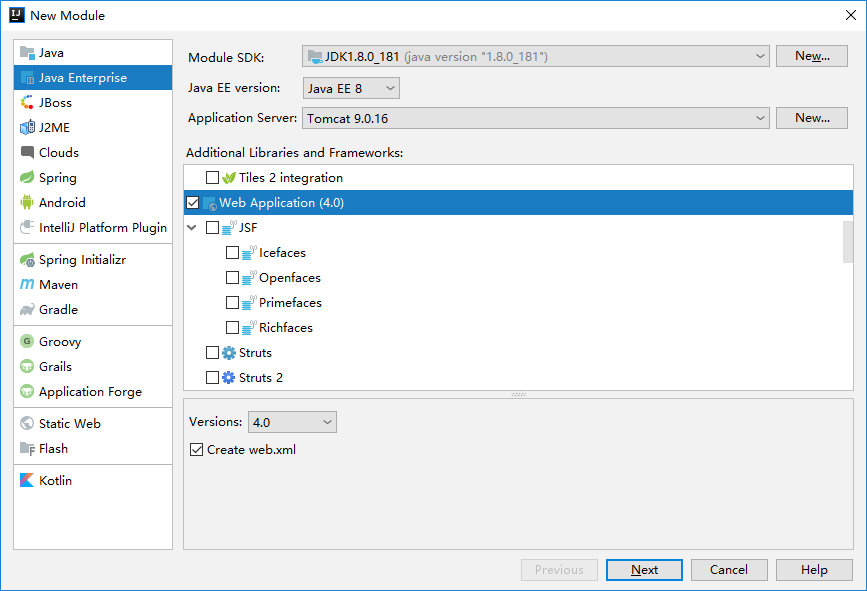Enable the Tiles 2 integration checkbox

(212, 177)
